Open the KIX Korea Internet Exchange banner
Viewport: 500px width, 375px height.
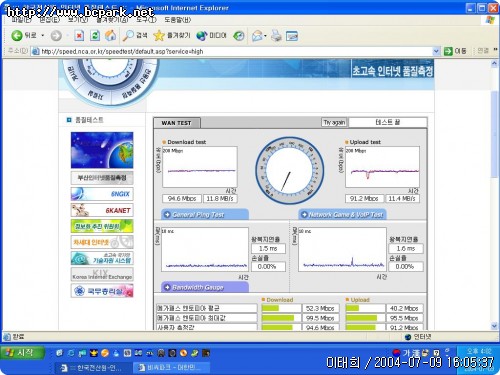pyautogui.click(x=102, y=274)
